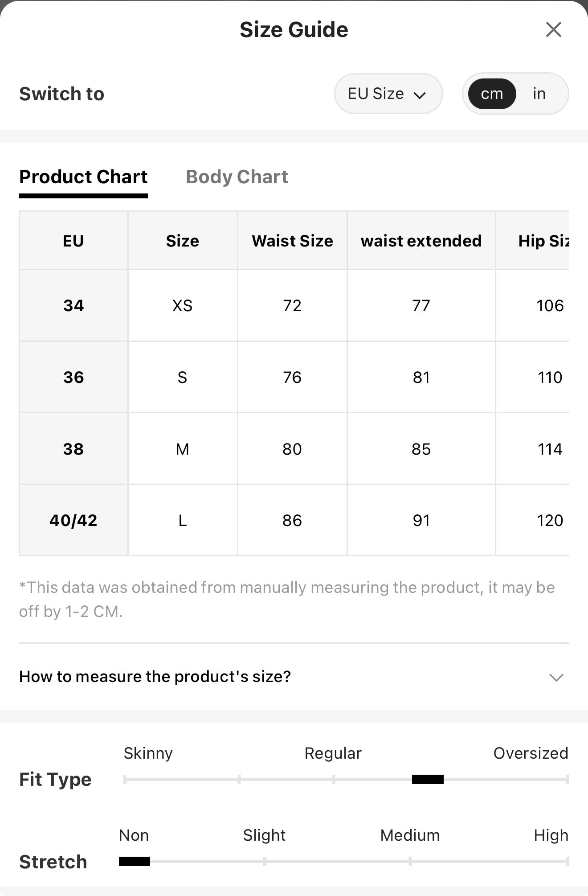Click the Oversized fit label
Viewport: 588px width, 896px height.
531,753
